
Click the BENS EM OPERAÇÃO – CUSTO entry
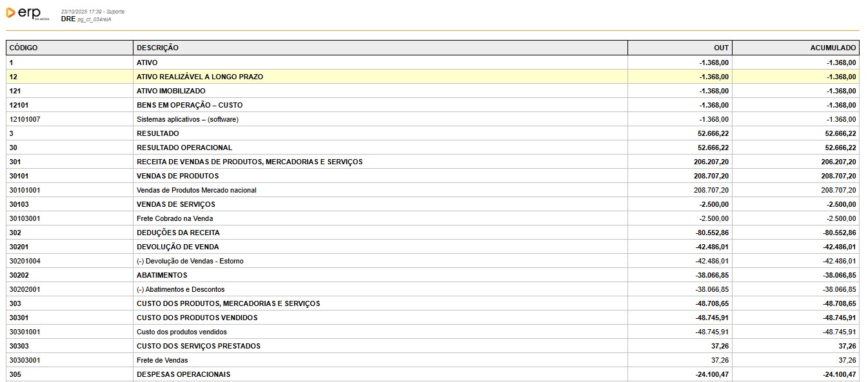190,105
